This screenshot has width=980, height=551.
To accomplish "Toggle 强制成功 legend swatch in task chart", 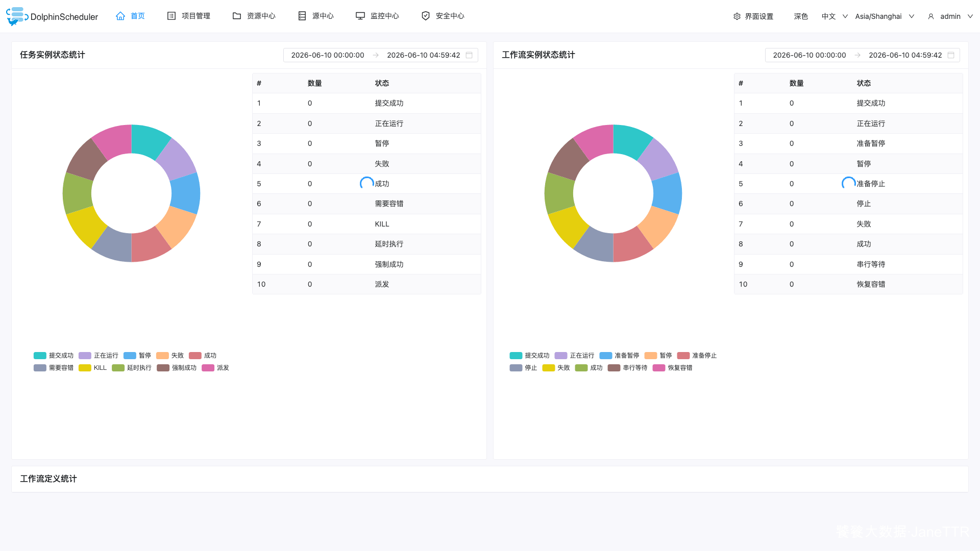I will (163, 368).
